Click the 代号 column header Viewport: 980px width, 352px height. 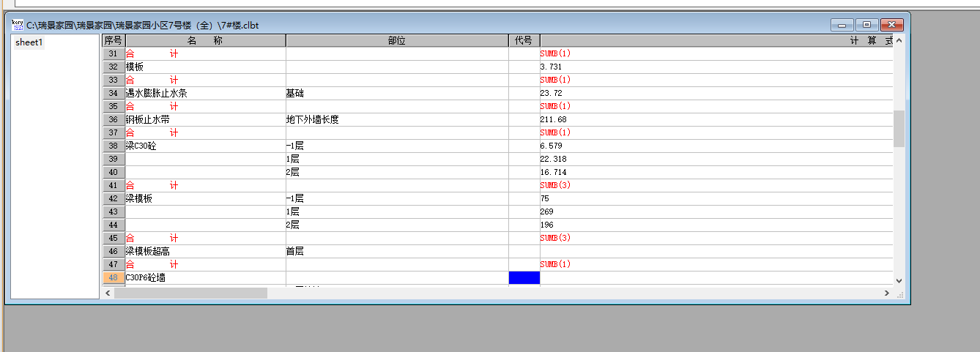[x=524, y=41]
